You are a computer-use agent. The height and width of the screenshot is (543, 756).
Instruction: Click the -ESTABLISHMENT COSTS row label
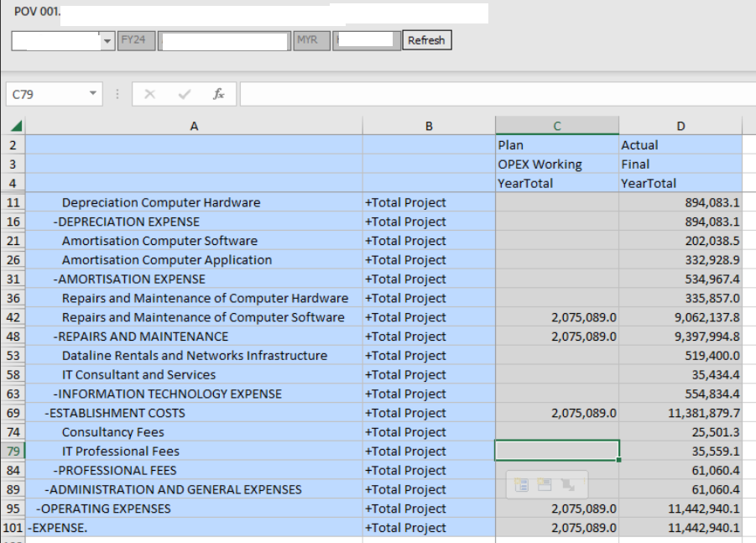[x=115, y=413]
